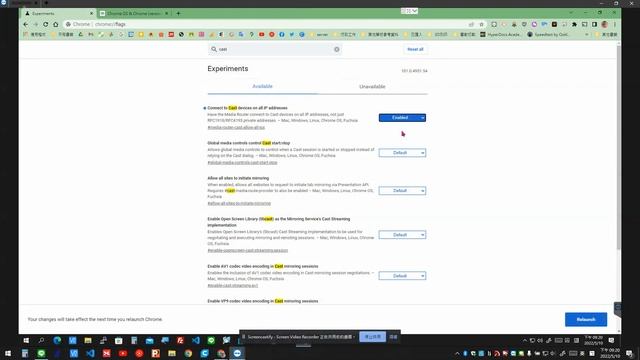Open PowerPoint icon in outer taskbar
The image size is (640, 360).
click(156, 353)
